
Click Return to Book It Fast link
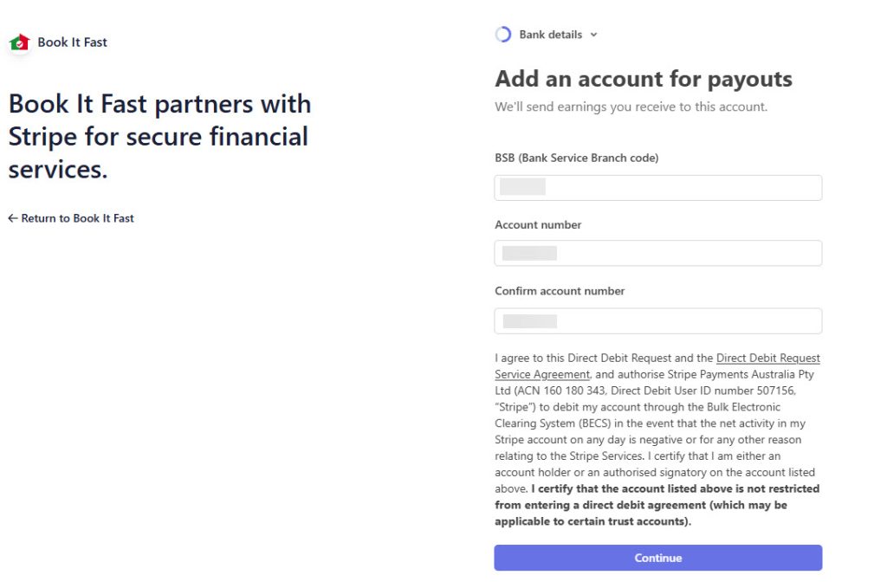(x=77, y=218)
